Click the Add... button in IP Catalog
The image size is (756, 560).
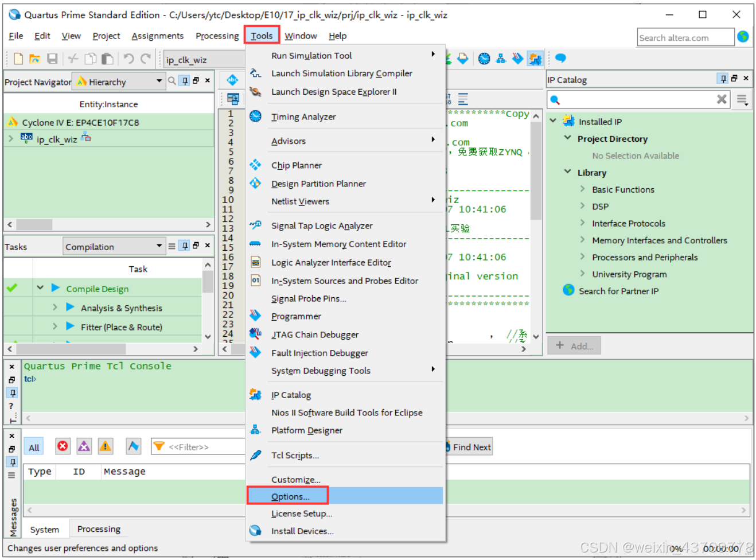(574, 345)
